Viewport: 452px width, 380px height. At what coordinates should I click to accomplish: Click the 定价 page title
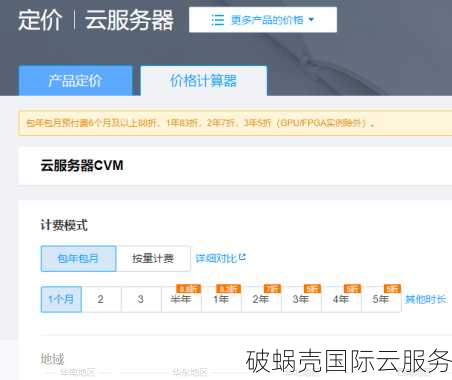(x=40, y=20)
